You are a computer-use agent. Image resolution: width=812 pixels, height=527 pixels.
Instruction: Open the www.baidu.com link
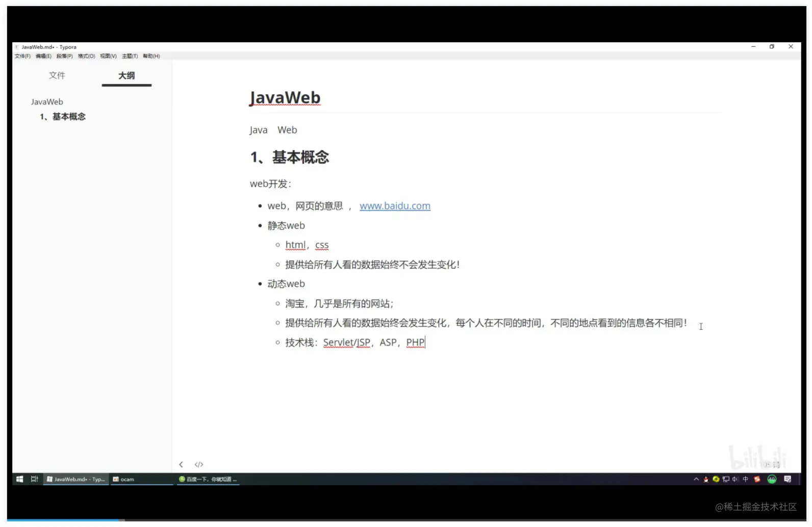(x=395, y=206)
